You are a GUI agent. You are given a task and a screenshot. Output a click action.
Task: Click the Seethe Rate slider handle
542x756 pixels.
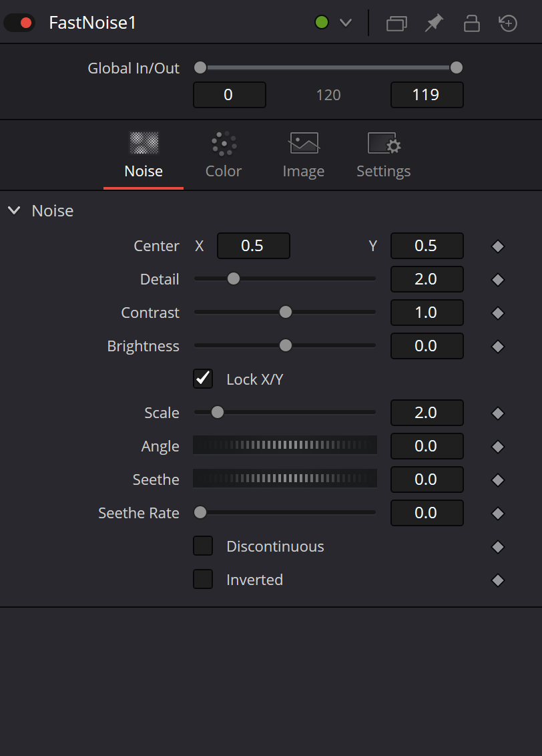tap(200, 512)
